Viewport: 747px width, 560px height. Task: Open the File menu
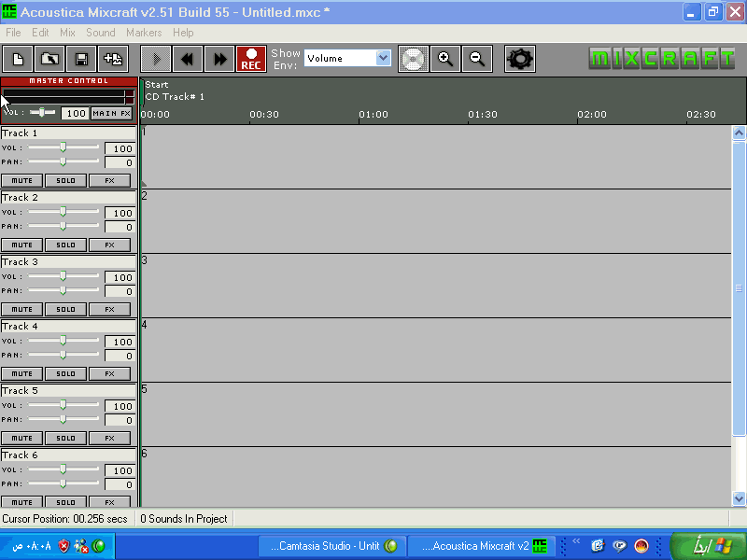pyautogui.click(x=13, y=33)
